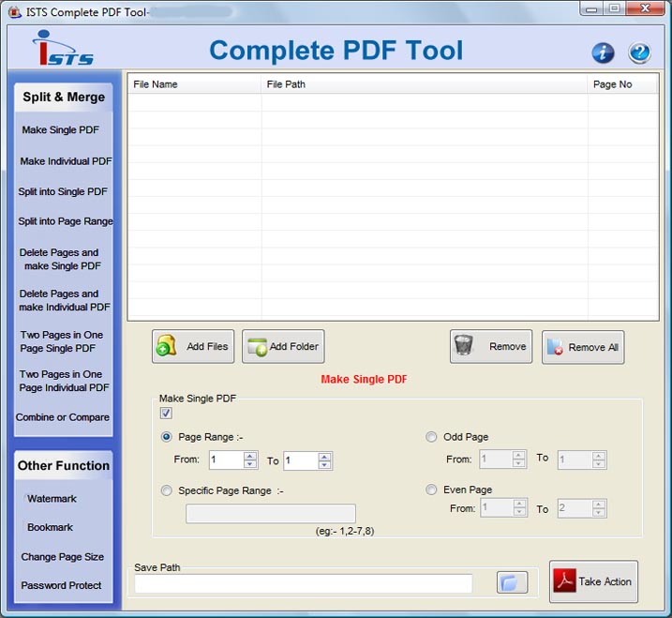Open Split into Single PDF in sidebar
The image size is (672, 618).
click(63, 191)
